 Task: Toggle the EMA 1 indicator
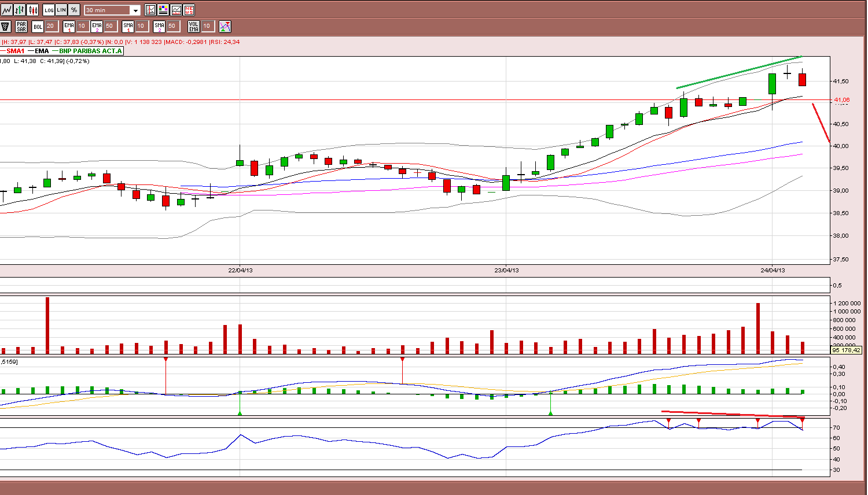pyautogui.click(x=69, y=27)
